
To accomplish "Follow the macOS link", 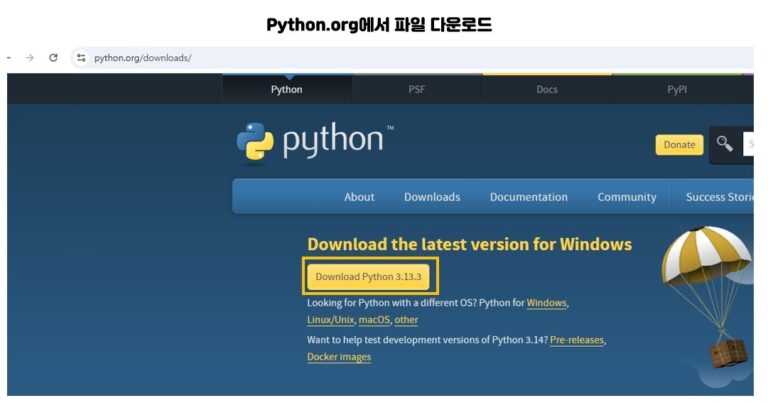I will [374, 320].
